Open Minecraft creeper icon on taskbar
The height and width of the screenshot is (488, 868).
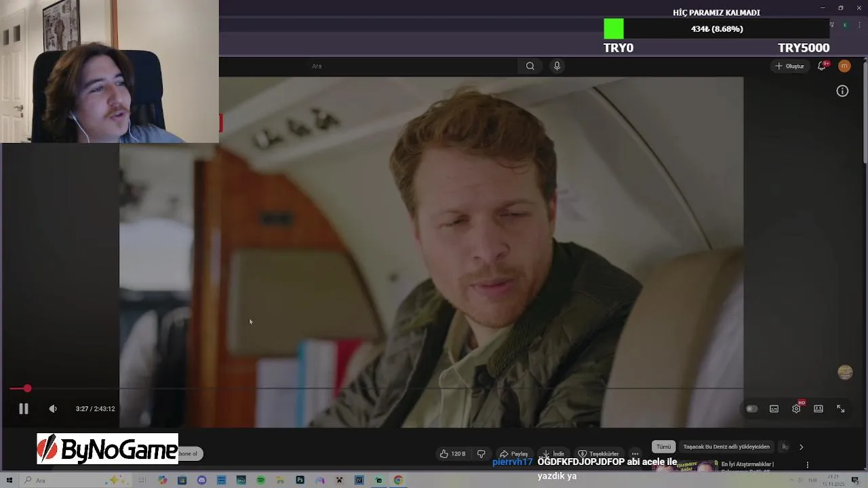click(x=339, y=480)
